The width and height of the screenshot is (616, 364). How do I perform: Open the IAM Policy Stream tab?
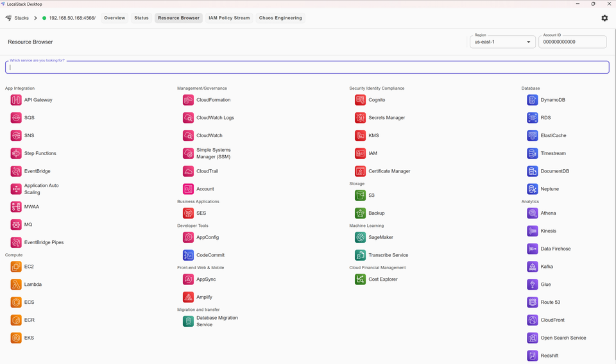click(x=229, y=18)
